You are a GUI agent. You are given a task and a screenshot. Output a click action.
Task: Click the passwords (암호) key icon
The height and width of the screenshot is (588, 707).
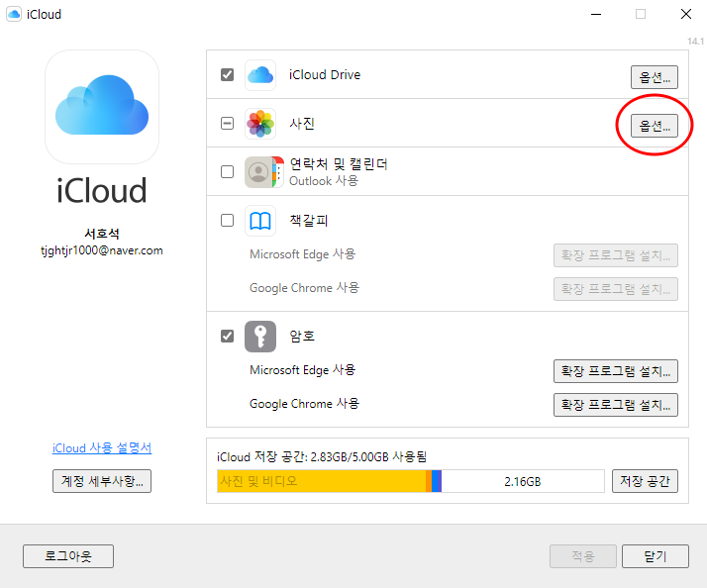(260, 337)
